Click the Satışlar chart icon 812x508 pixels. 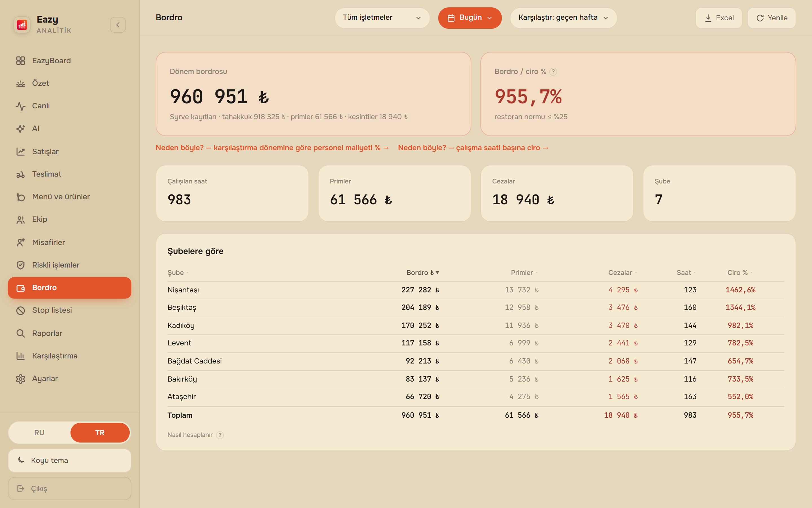21,152
